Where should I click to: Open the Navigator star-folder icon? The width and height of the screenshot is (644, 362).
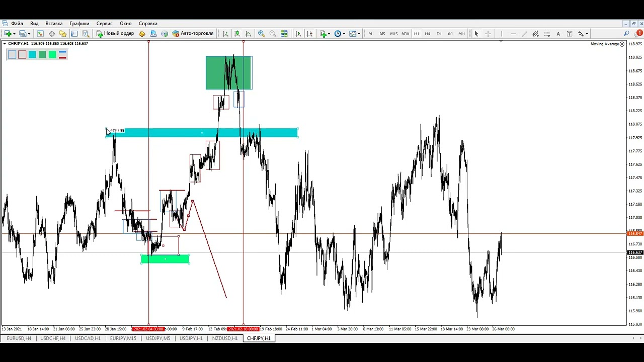pyautogui.click(x=63, y=34)
